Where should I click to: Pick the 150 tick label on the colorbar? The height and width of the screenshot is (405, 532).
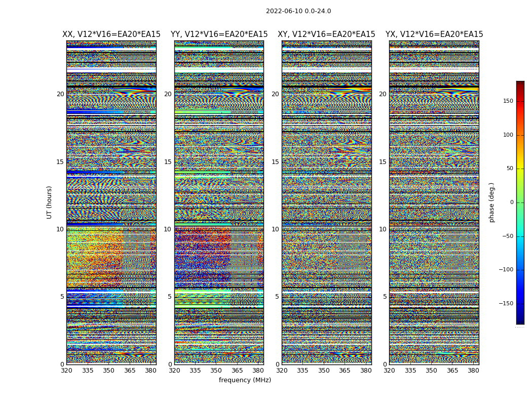(508, 101)
